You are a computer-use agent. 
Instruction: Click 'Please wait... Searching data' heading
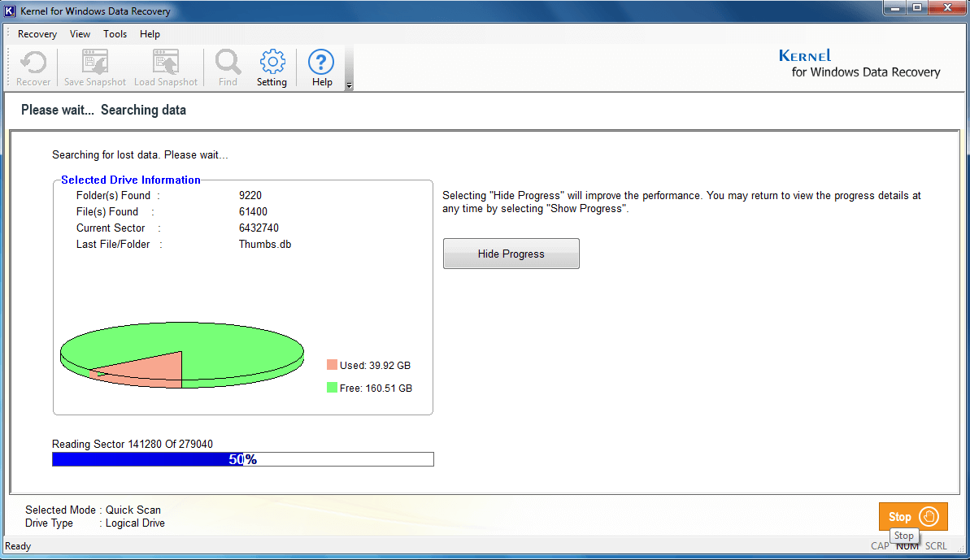click(103, 110)
